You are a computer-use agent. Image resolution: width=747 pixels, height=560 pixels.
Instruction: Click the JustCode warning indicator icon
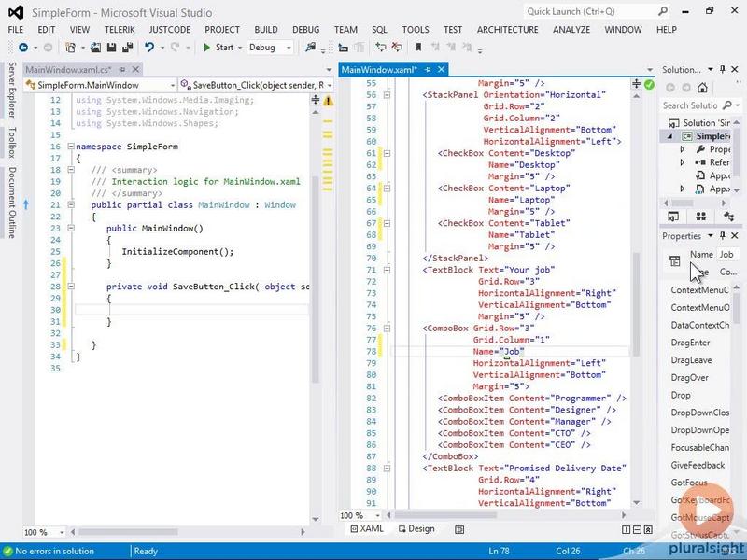pos(328,101)
